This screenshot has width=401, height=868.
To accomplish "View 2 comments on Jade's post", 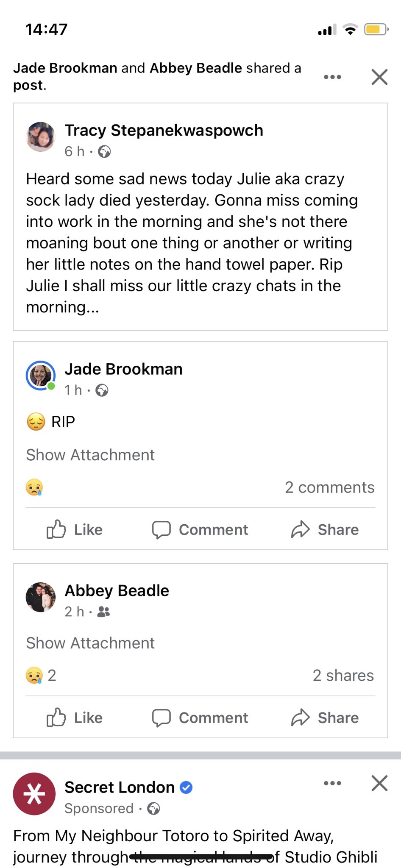I will click(x=329, y=487).
